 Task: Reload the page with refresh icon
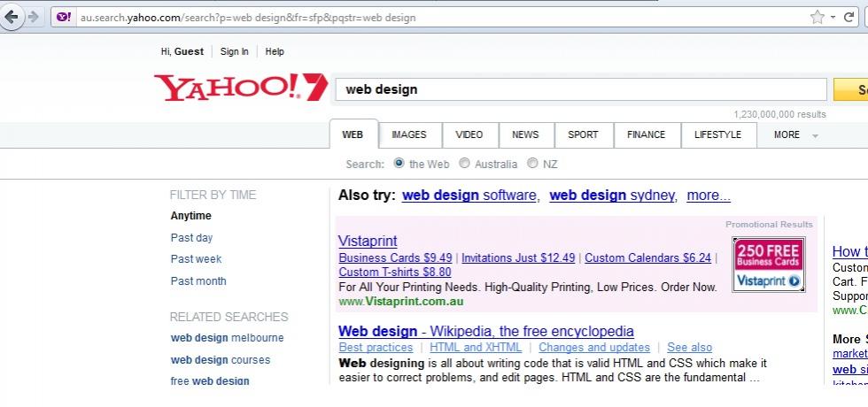pyautogui.click(x=849, y=17)
